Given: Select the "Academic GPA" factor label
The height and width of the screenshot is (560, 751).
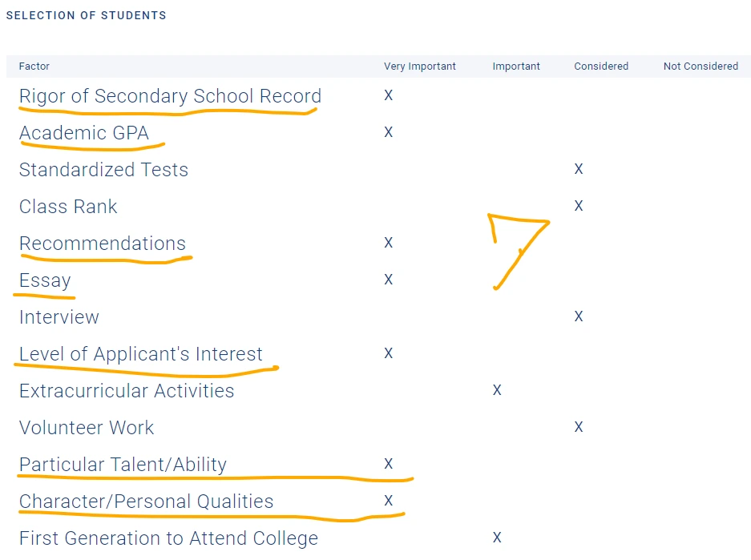Looking at the screenshot, I should pyautogui.click(x=84, y=133).
